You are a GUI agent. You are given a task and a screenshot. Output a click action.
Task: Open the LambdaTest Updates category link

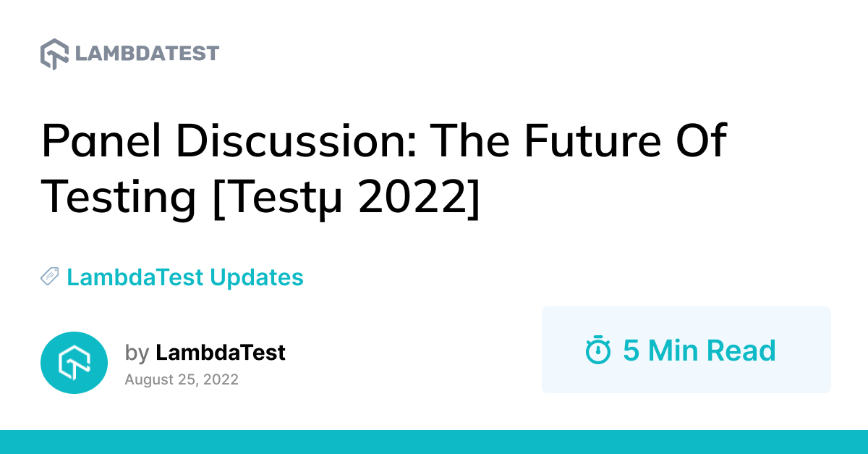(x=184, y=277)
